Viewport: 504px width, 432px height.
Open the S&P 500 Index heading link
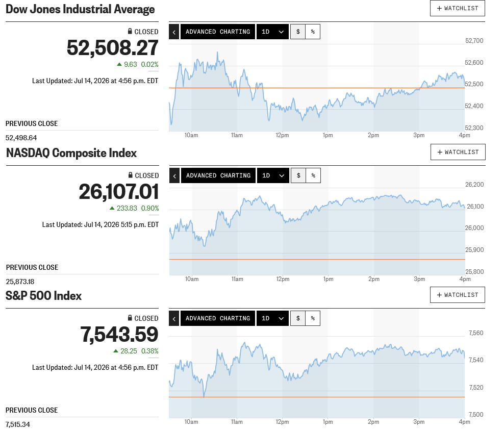coord(44,296)
